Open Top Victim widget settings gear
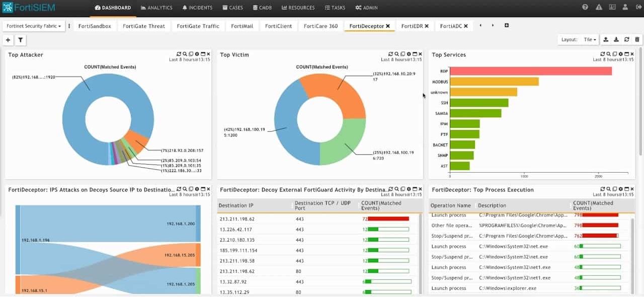 click(409, 54)
